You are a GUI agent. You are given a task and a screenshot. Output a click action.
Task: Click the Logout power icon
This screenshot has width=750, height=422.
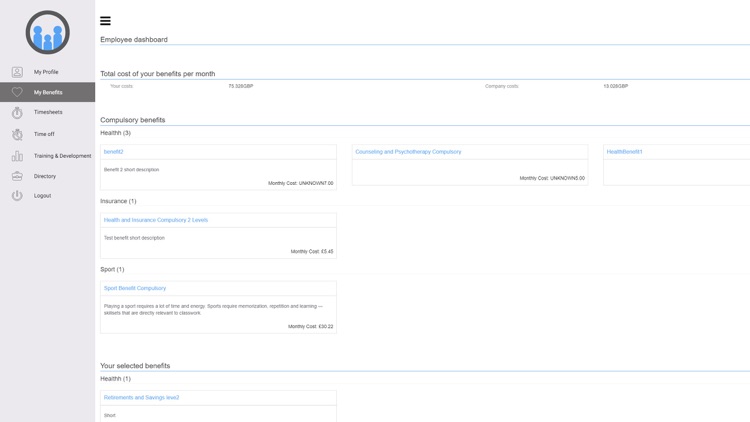pos(17,196)
